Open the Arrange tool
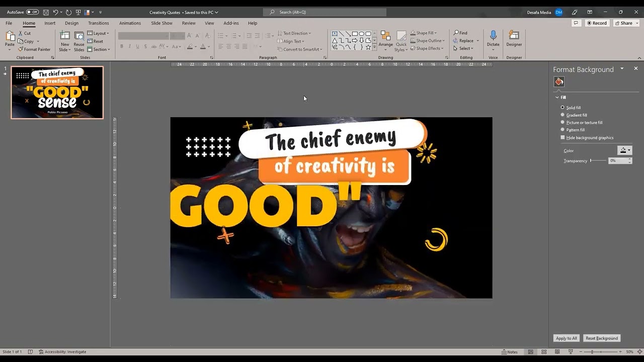 (386, 40)
